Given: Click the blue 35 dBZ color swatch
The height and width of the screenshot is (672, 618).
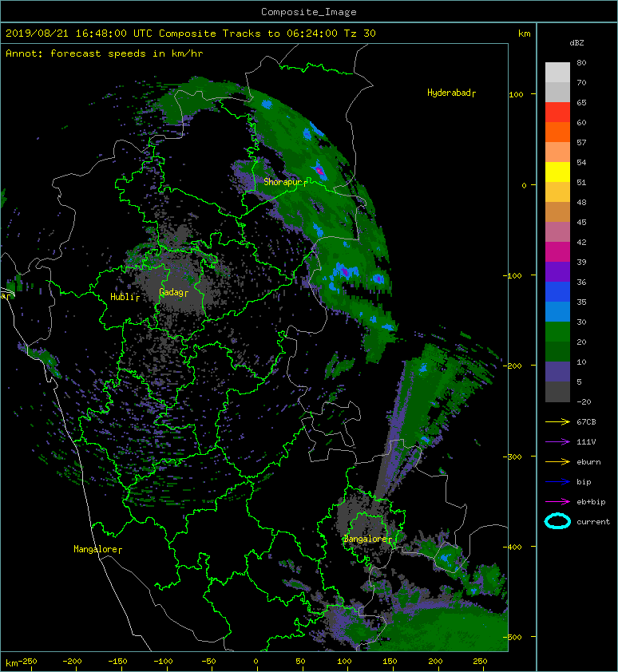Looking at the screenshot, I should click(557, 292).
